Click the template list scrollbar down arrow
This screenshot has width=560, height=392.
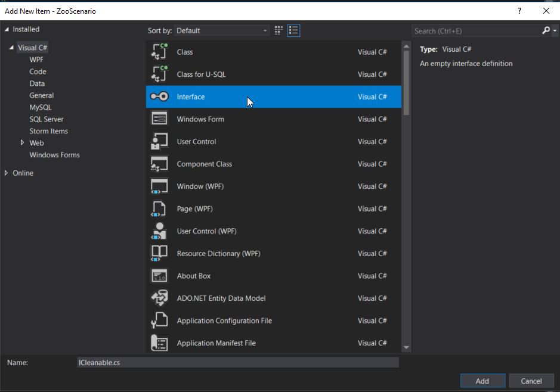[406, 347]
